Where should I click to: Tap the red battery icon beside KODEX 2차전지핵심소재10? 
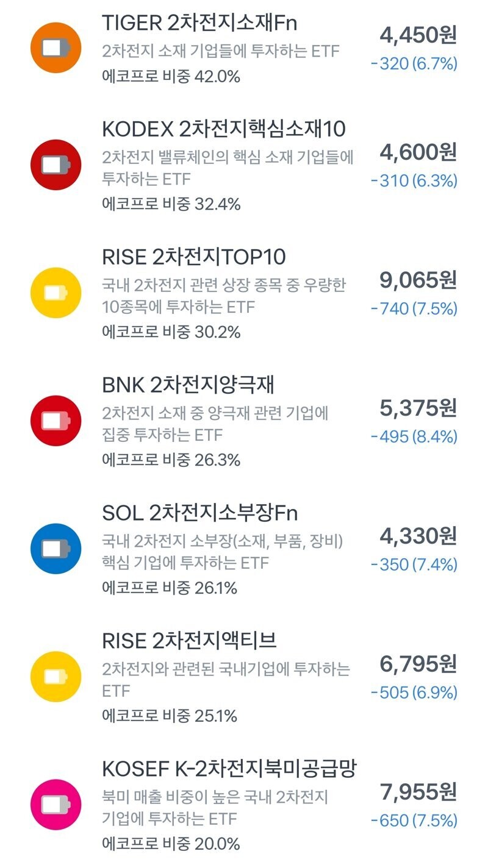56,165
